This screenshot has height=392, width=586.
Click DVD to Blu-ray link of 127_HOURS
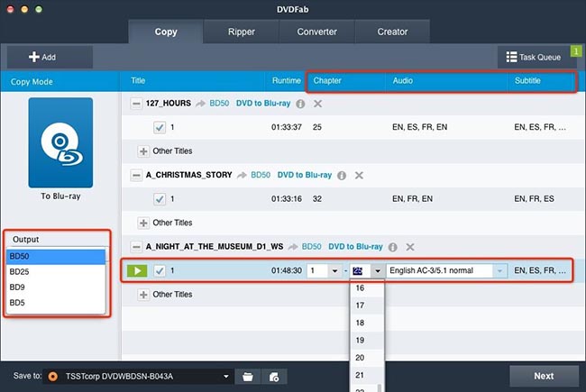point(263,104)
